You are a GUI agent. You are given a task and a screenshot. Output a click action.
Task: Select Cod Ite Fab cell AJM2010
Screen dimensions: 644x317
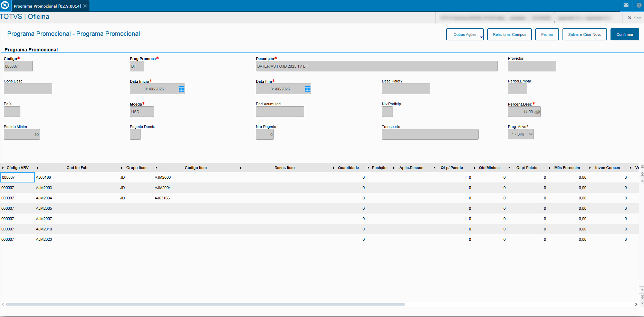[x=77, y=229]
